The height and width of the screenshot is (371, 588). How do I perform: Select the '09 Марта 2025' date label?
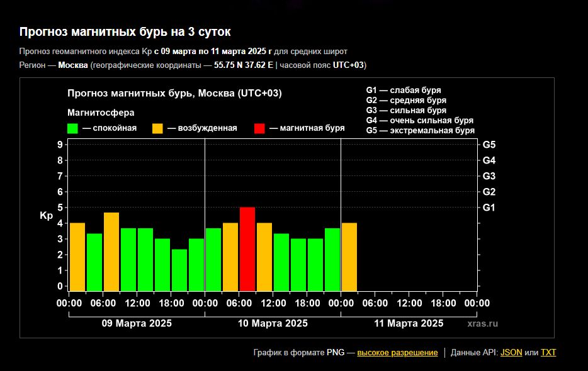click(x=137, y=323)
